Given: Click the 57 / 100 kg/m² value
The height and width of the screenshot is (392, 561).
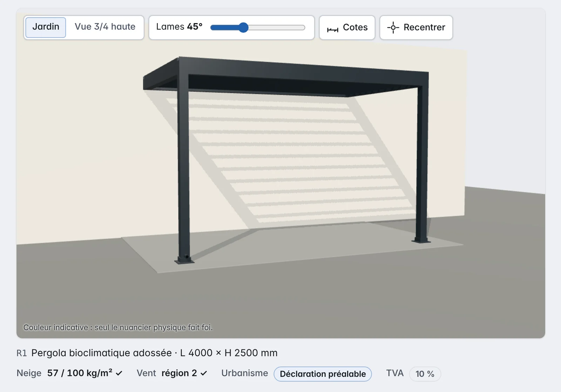Looking at the screenshot, I should point(80,373).
